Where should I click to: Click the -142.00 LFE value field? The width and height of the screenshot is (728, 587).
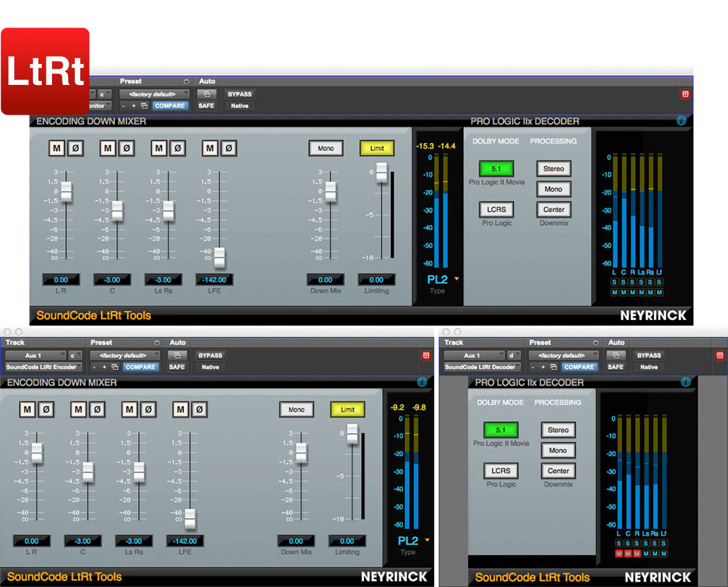(x=184, y=541)
